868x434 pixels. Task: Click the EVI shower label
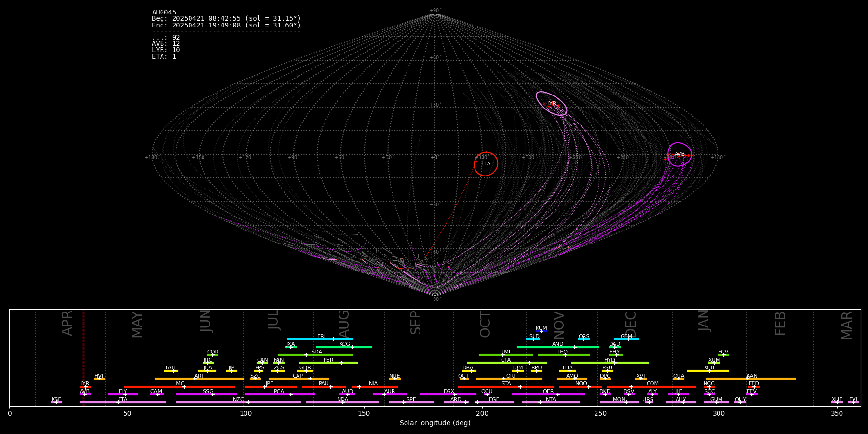853,400
